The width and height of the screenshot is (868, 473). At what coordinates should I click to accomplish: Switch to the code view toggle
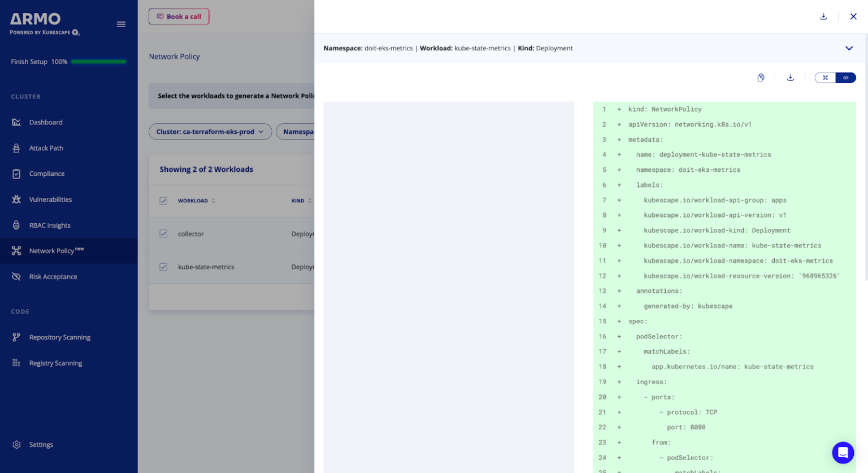click(846, 77)
